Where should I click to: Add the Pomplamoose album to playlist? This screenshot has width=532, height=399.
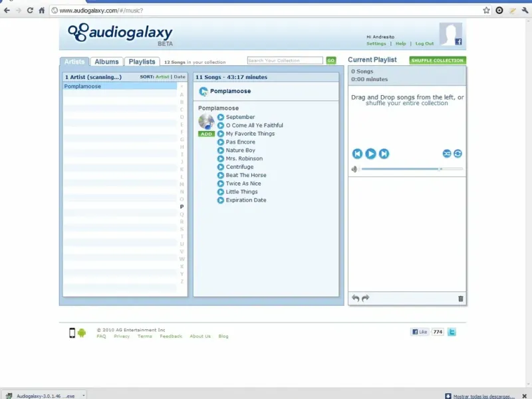(206, 134)
